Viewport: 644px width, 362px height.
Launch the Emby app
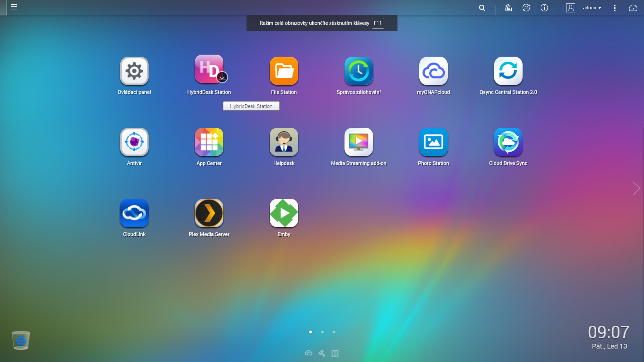point(284,213)
